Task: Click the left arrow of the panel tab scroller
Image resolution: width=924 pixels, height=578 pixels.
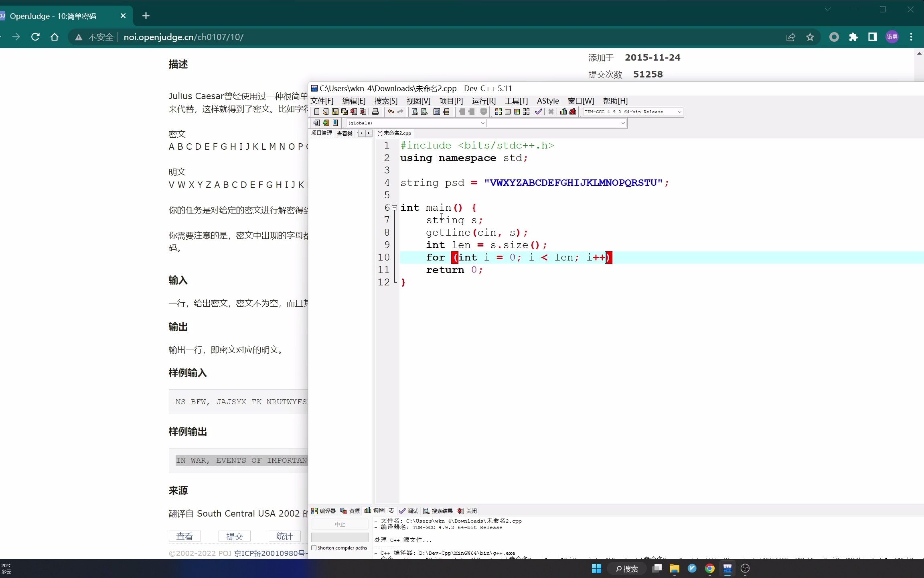Action: click(362, 133)
